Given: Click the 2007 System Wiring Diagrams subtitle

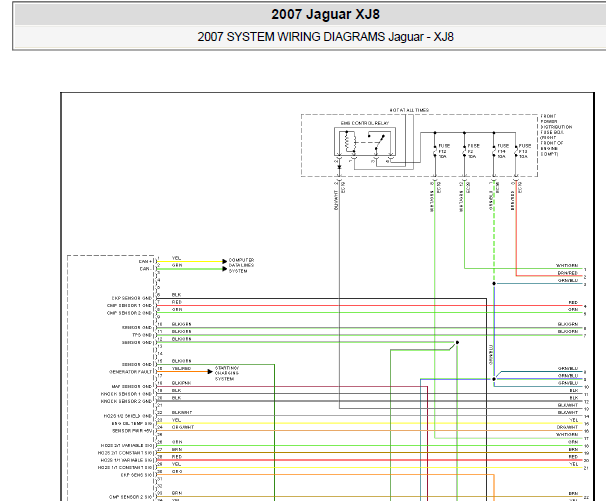Looking at the screenshot, I should tap(325, 37).
